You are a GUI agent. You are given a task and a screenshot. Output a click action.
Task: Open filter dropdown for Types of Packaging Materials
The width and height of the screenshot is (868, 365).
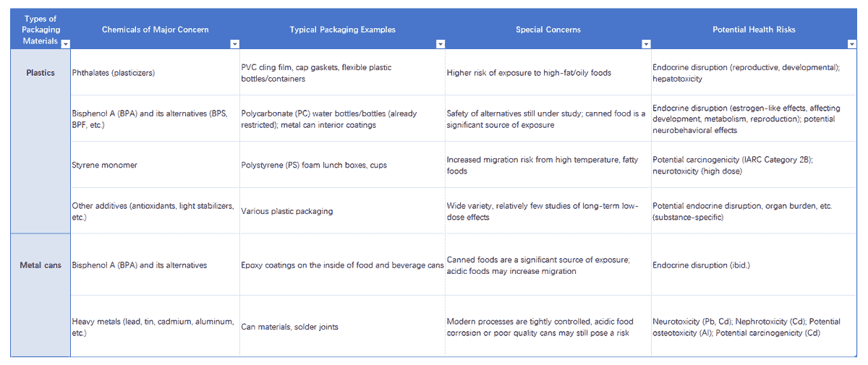(66, 44)
